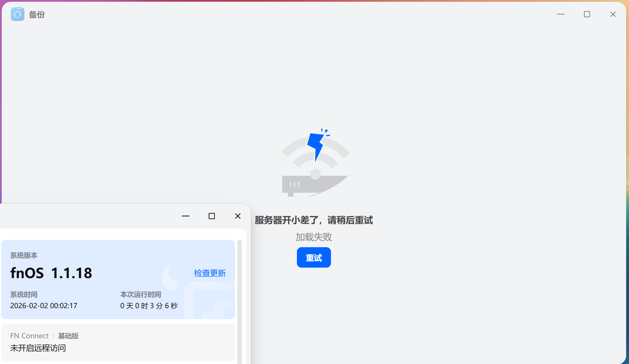Close the system info panel window

[237, 216]
